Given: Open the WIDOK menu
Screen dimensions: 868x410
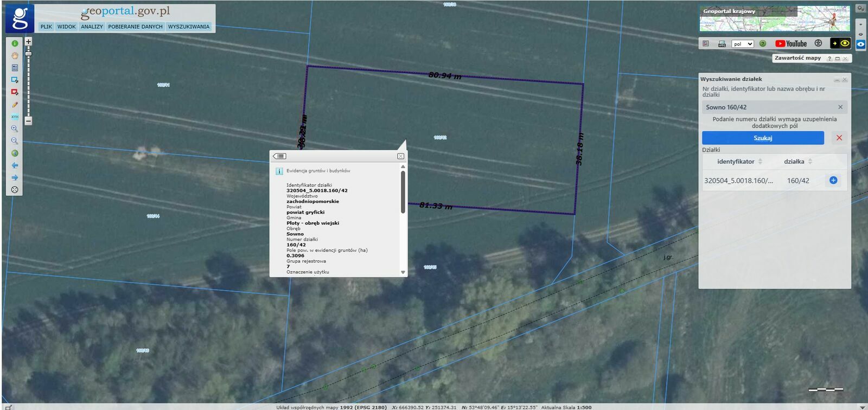Looking at the screenshot, I should 67,27.
